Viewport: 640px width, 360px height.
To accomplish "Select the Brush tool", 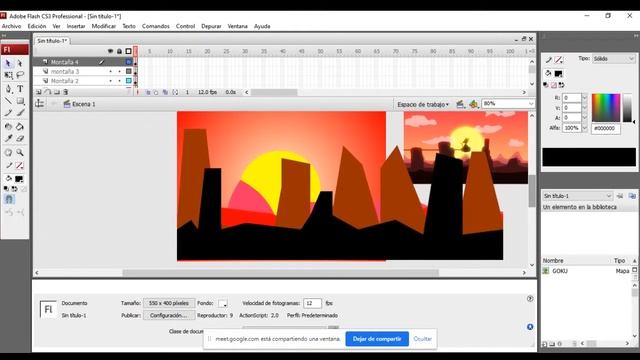I will (x=20, y=113).
